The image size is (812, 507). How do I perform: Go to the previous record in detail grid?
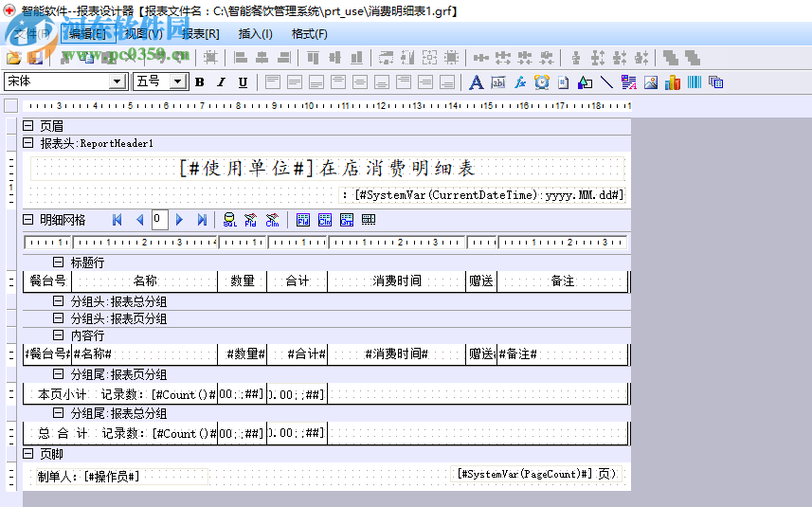click(x=139, y=220)
